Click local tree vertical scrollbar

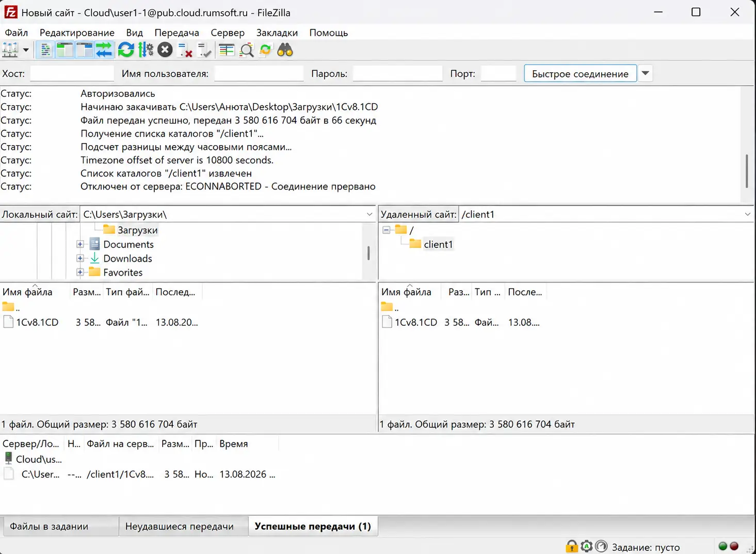[x=368, y=252]
